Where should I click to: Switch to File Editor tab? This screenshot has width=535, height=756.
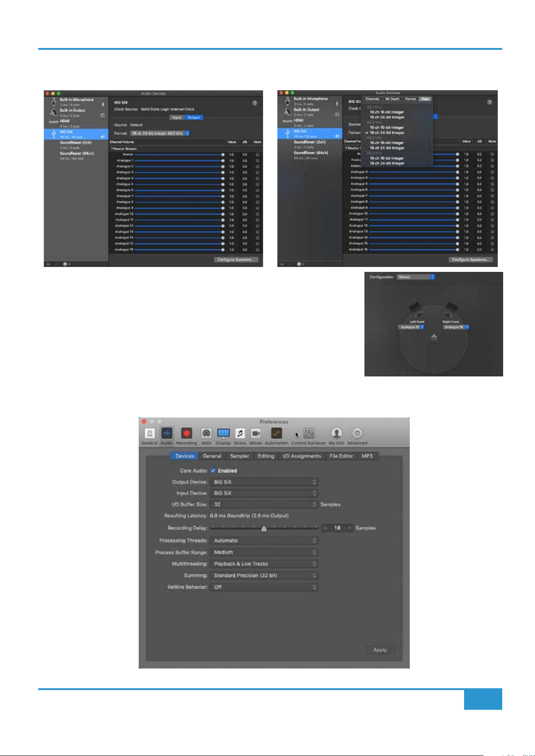tap(341, 456)
